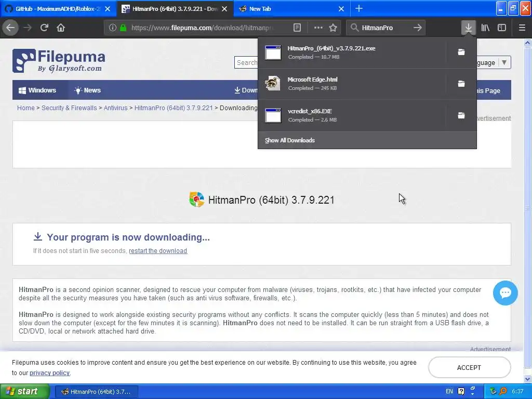Expand the language dropdown arrow
Viewport: 532px width, 399px height.
[504, 62]
